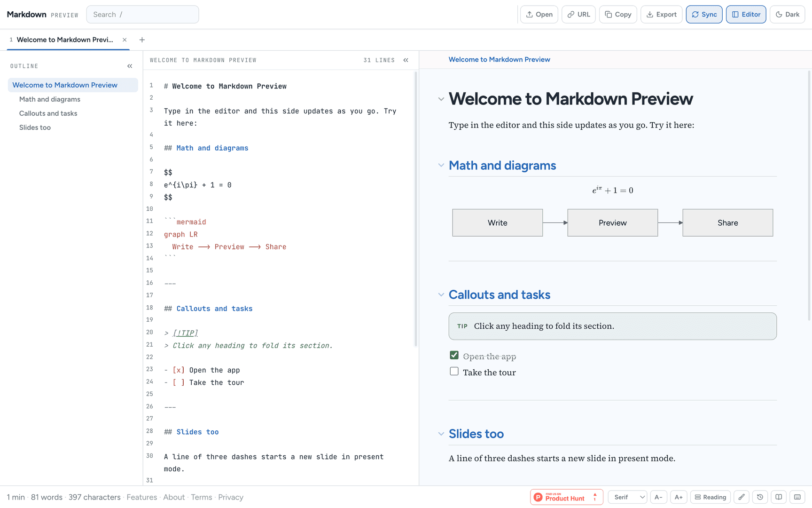
Task: Open version history clock icon
Action: [x=760, y=497]
